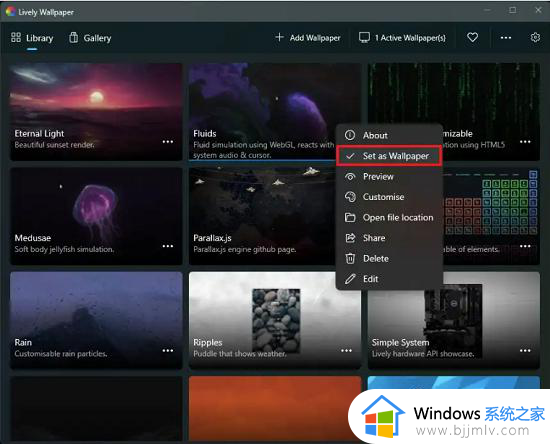Minimize the Lively Wallpaper window
This screenshot has height=444, width=550.
pos(487,10)
